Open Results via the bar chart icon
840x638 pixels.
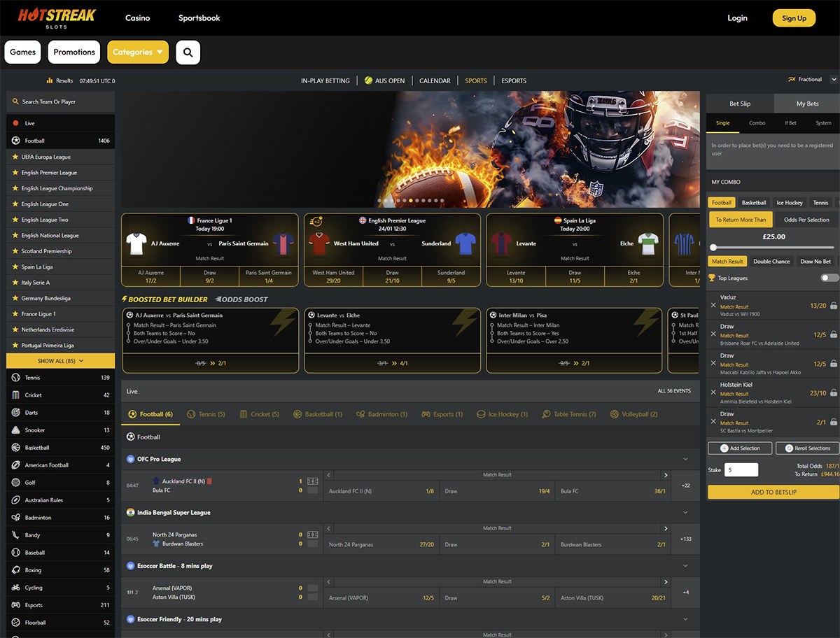tap(50, 80)
